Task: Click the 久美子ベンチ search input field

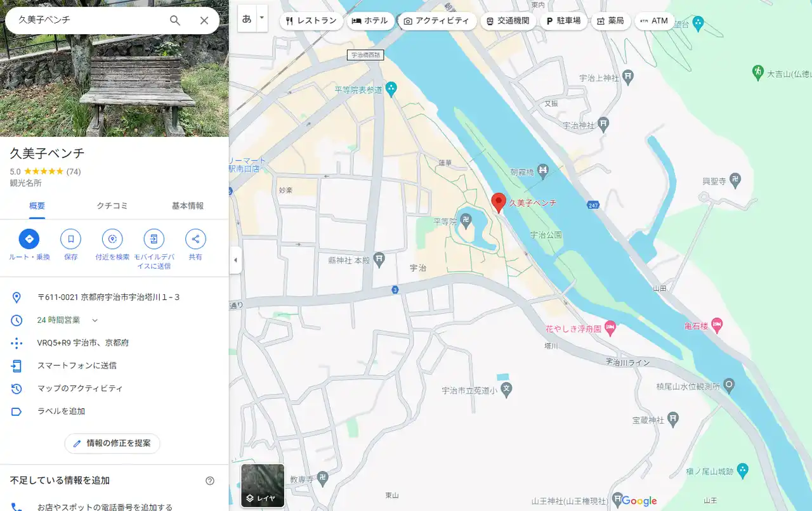Action: pyautogui.click(x=89, y=20)
